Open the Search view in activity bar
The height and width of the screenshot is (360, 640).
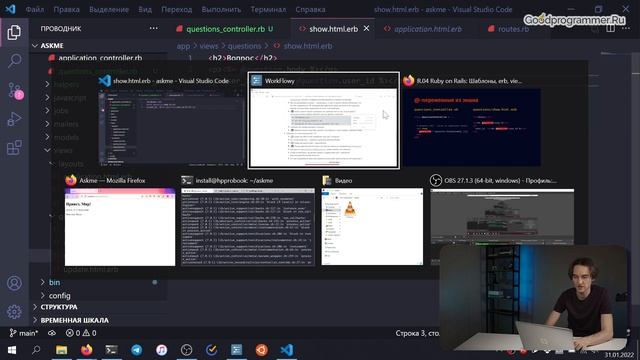click(14, 61)
